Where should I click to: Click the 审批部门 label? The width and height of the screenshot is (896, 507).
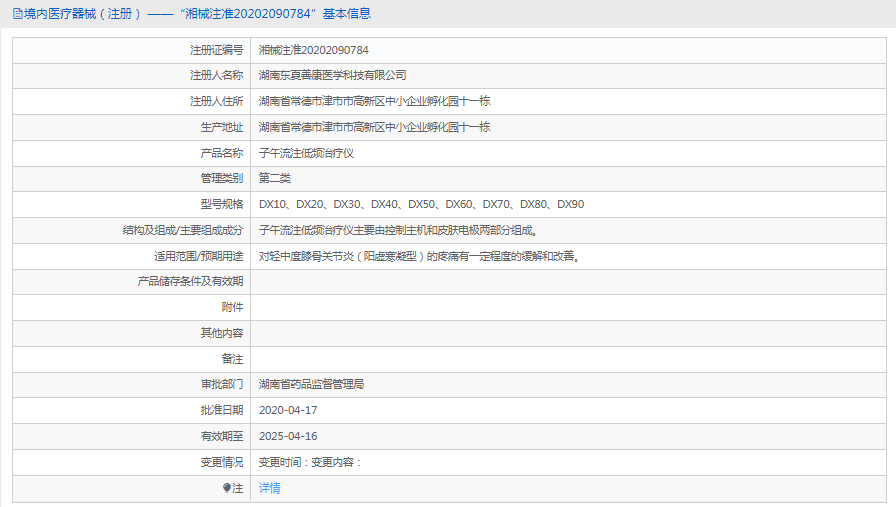(222, 384)
